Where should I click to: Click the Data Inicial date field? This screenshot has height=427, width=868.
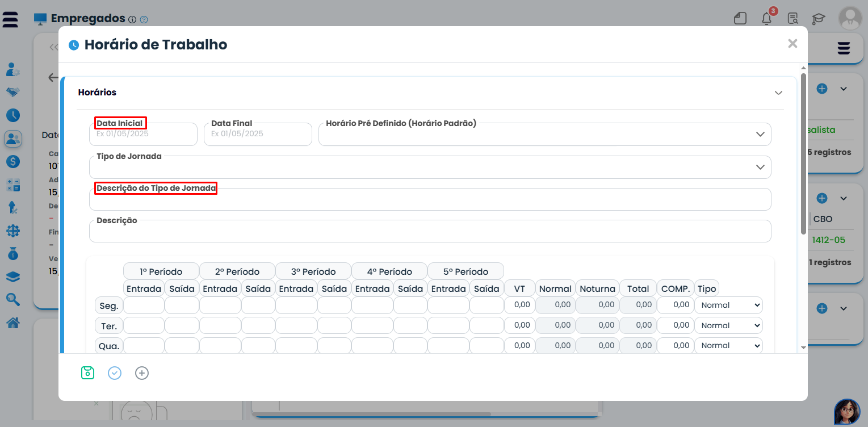coord(143,135)
